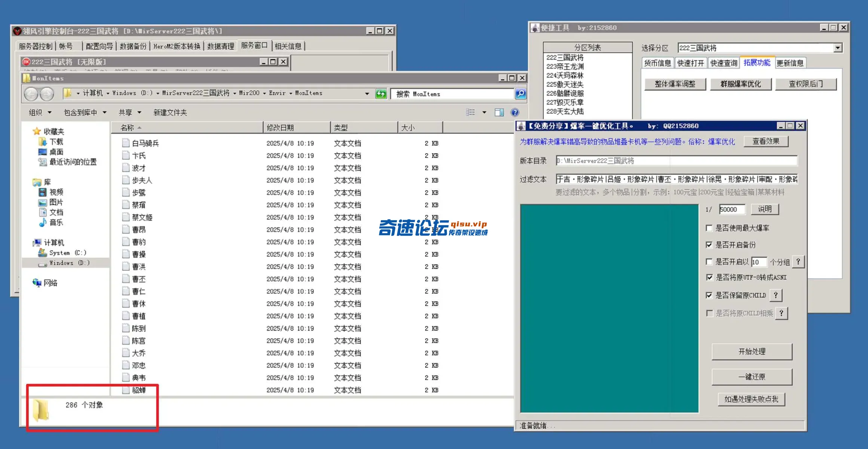Click the 查看效果 button
Screen dimensions: 868x449
766,141
